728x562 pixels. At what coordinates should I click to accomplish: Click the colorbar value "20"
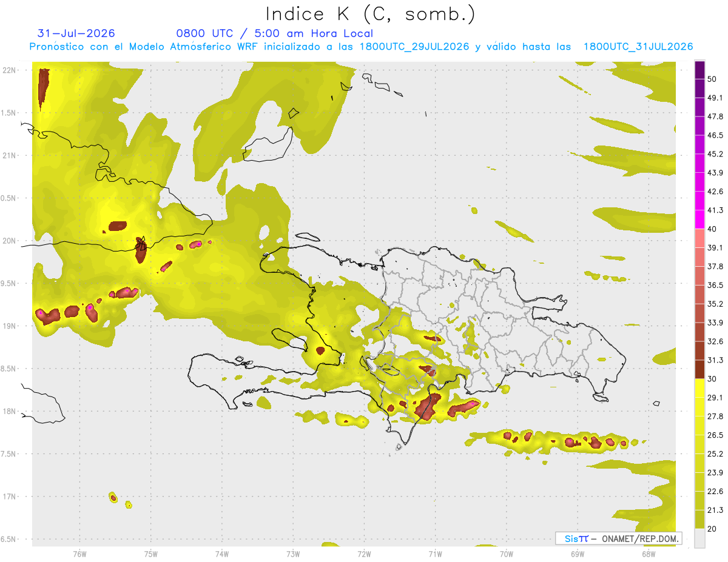coord(713,529)
